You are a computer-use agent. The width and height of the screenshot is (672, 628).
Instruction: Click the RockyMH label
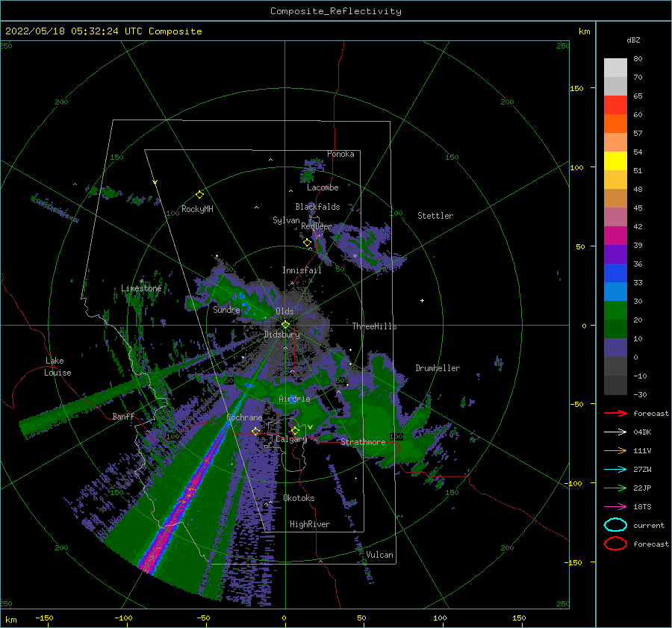pyautogui.click(x=197, y=209)
